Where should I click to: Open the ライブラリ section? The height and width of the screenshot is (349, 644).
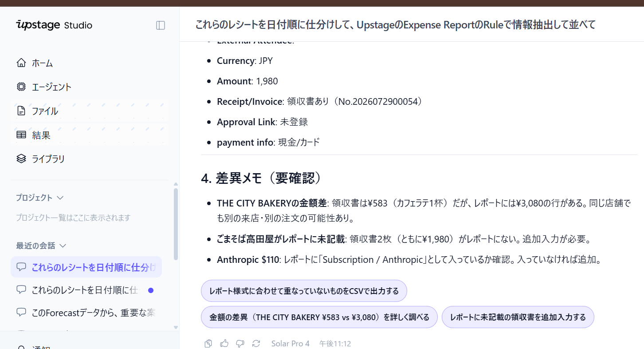89,159
